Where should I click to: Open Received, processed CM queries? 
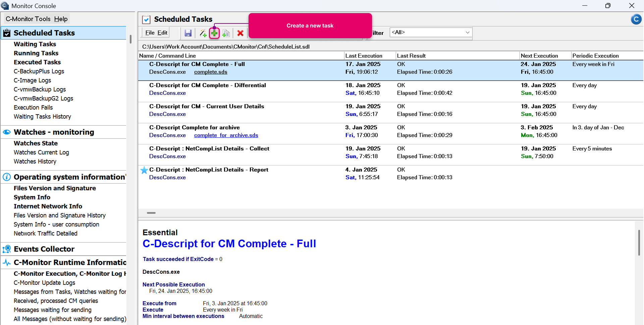[x=56, y=301]
